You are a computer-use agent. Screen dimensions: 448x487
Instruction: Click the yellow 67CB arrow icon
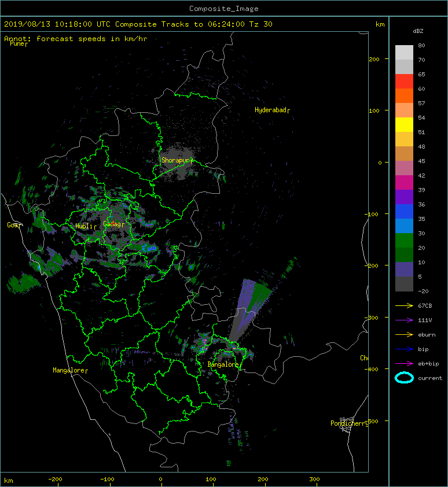click(404, 305)
